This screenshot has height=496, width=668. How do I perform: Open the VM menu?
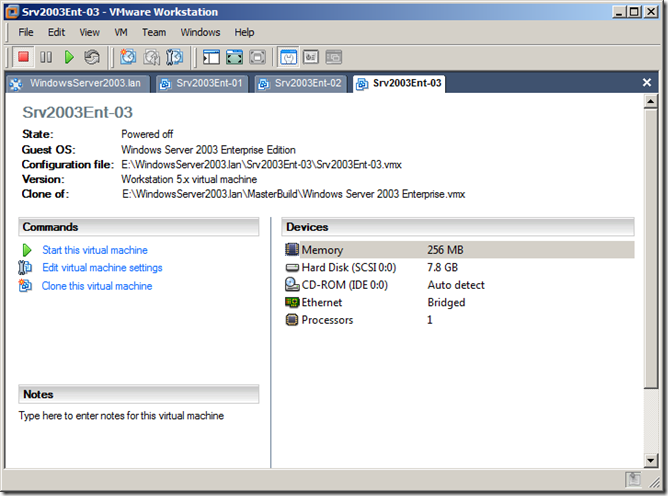(121, 32)
